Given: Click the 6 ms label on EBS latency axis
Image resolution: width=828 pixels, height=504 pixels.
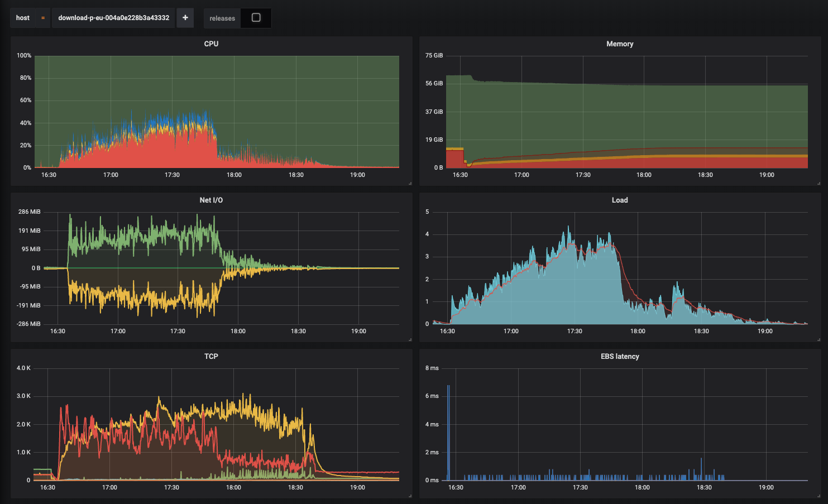Looking at the screenshot, I should pos(432,396).
